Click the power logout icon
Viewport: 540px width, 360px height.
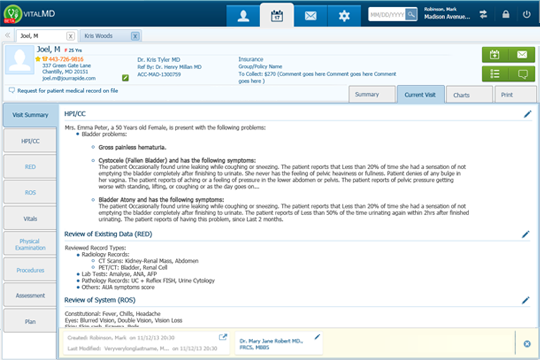click(526, 14)
